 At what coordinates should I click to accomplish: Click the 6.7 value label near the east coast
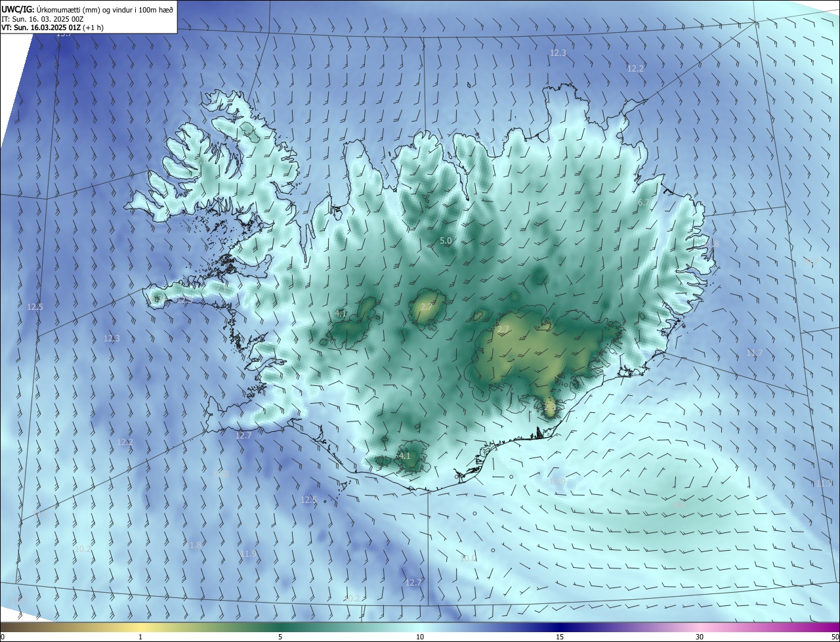644,203
